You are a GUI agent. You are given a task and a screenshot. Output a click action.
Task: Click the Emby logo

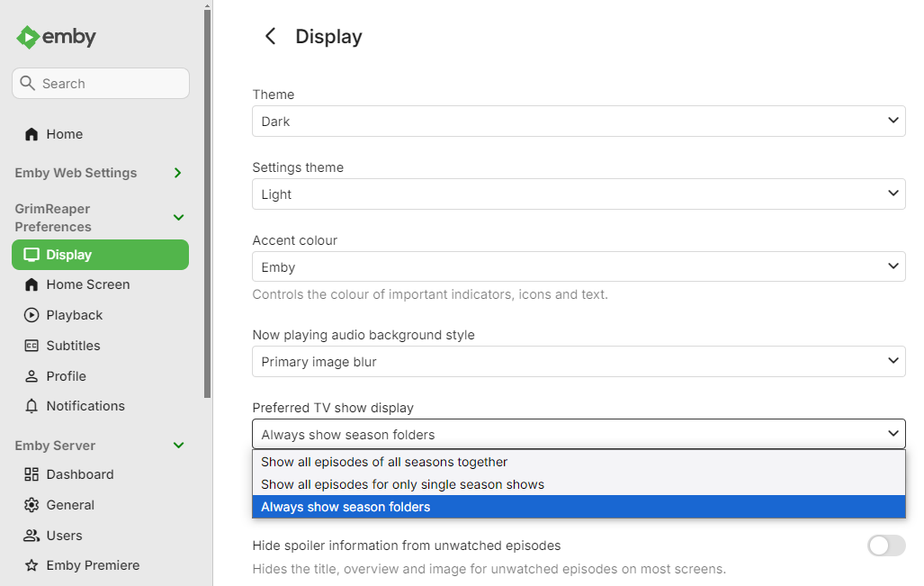coord(56,37)
